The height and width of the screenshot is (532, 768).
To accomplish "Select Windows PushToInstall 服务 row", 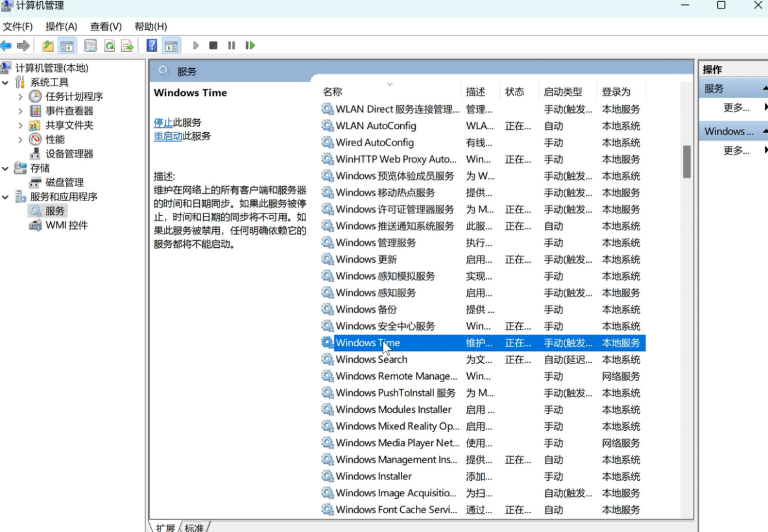I will 483,393.
